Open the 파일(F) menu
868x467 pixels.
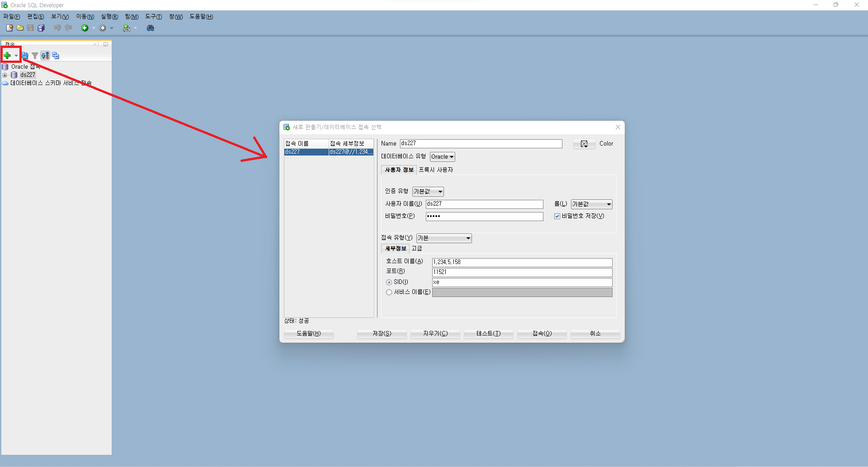point(12,17)
